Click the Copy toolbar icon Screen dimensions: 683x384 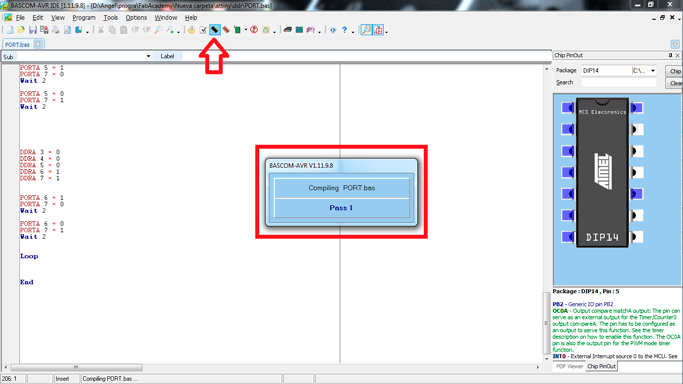pyautogui.click(x=112, y=30)
